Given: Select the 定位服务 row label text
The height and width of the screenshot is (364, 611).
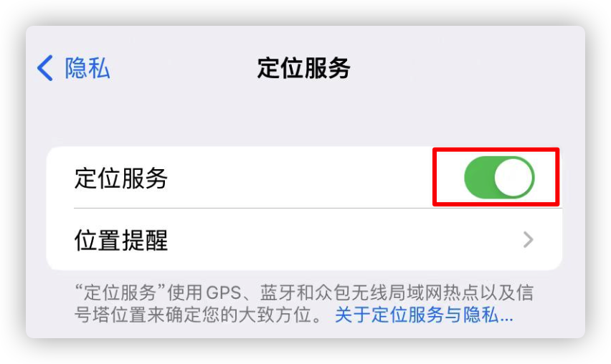Looking at the screenshot, I should pos(120,178).
